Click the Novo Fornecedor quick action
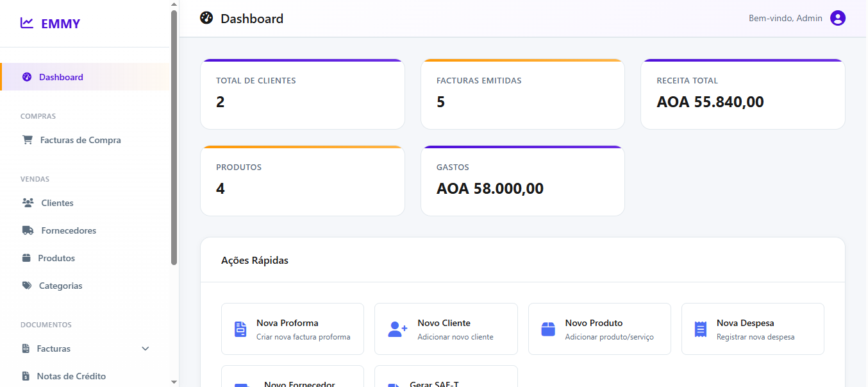This screenshot has height=387, width=868. (x=292, y=379)
